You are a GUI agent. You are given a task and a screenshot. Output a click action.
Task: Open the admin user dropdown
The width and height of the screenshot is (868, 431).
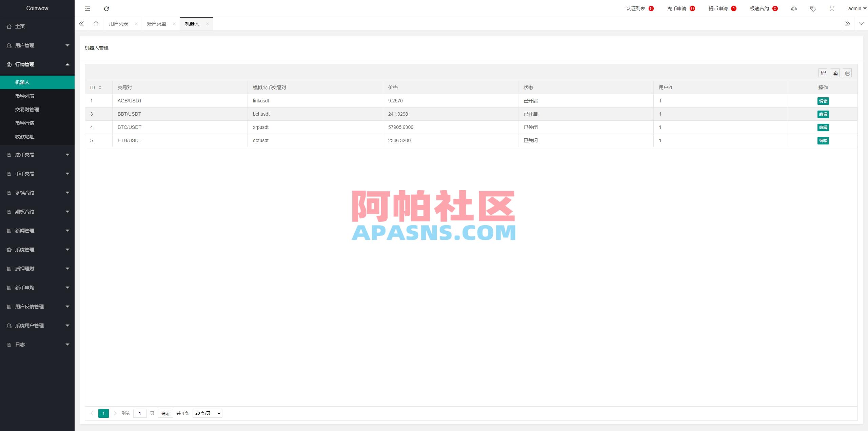(x=857, y=9)
